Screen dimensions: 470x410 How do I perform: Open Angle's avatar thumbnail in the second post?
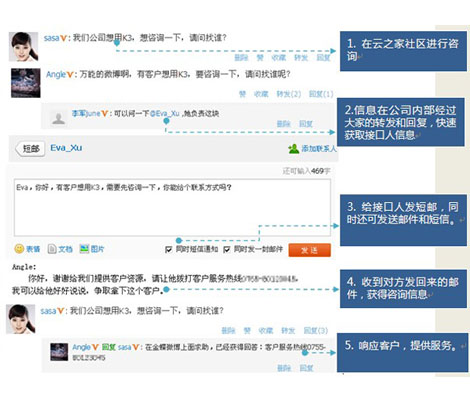[26, 83]
